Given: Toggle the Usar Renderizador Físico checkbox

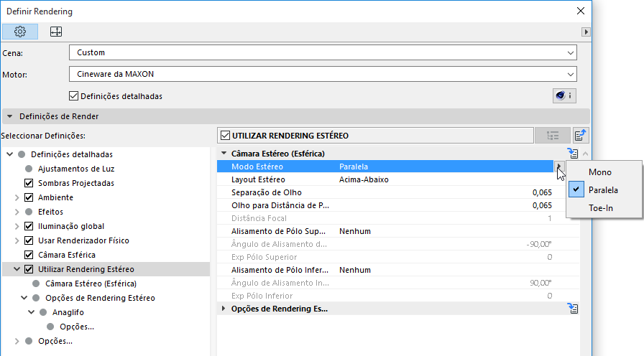Looking at the screenshot, I should [x=29, y=240].
